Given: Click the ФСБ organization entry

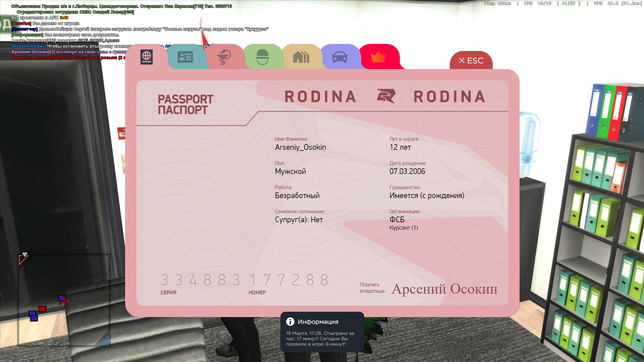Looking at the screenshot, I should pos(397,220).
